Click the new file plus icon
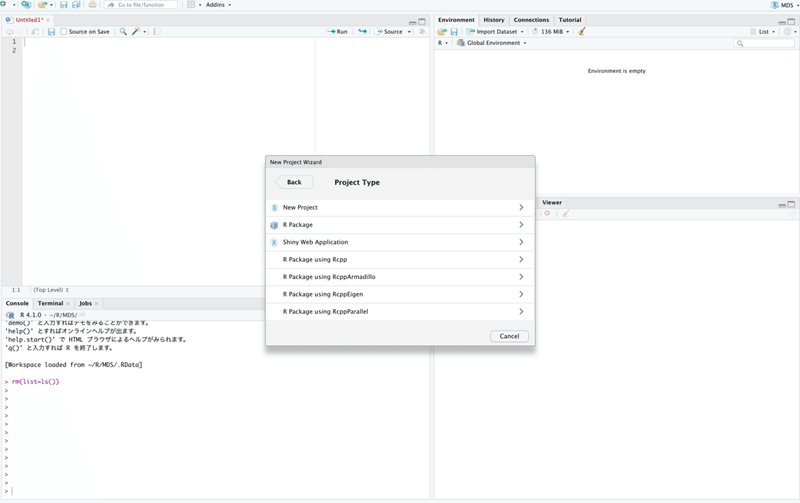Screen dimensions: 800x503 (x=3, y=5)
